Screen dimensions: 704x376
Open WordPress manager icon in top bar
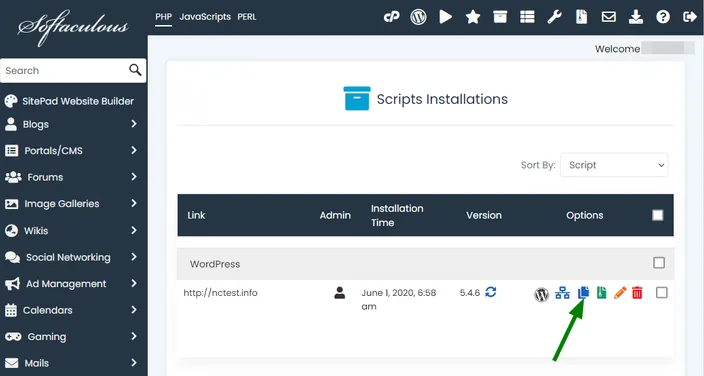[x=418, y=17]
